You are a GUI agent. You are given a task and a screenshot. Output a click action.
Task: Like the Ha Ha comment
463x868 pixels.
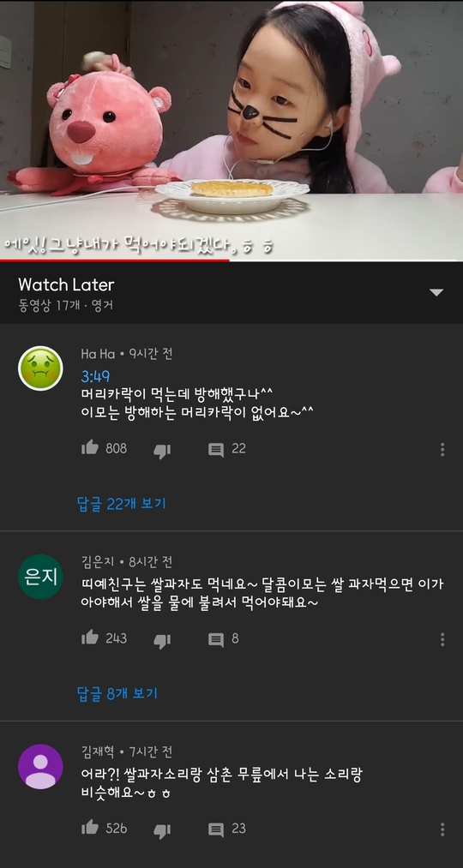[90, 447]
